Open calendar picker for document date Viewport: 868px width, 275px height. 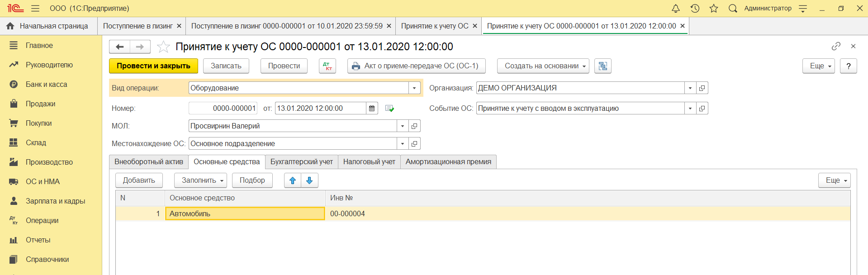coord(372,109)
